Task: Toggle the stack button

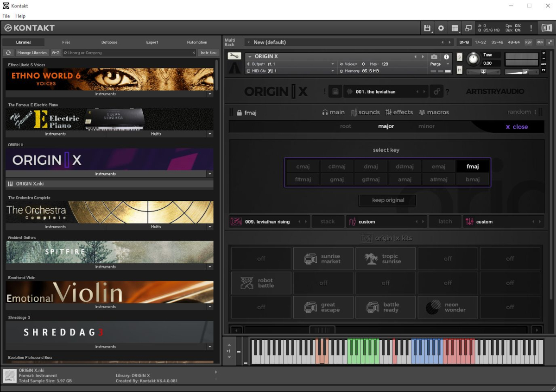Action: point(328,222)
